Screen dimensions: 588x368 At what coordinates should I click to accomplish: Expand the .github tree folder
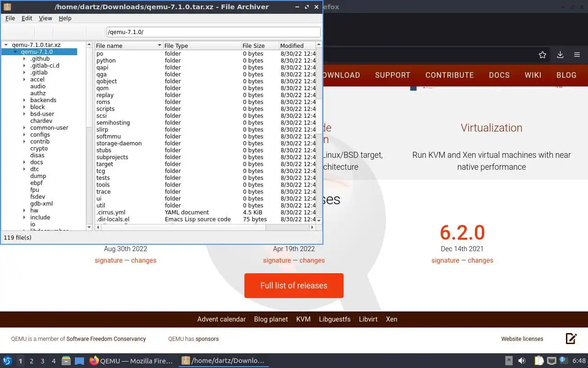24,59
